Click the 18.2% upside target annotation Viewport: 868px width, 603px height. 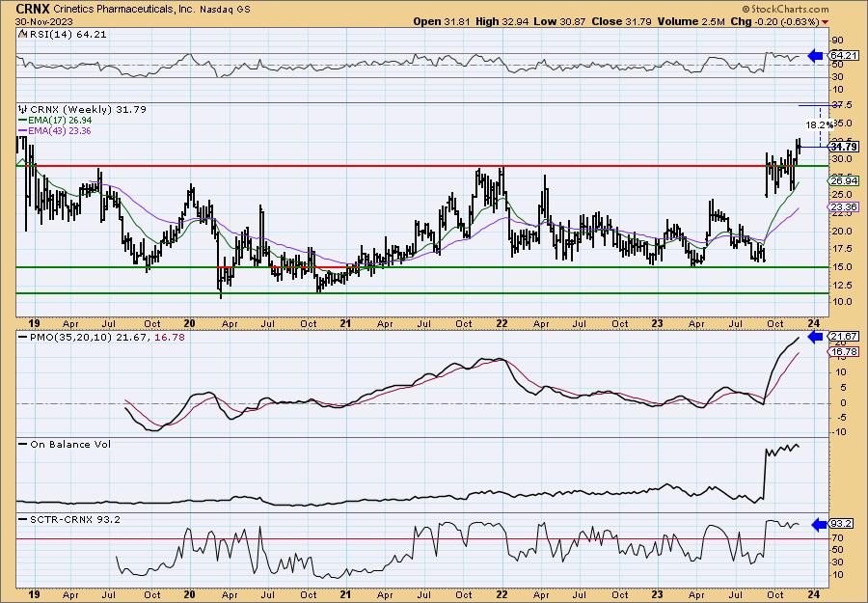[819, 125]
